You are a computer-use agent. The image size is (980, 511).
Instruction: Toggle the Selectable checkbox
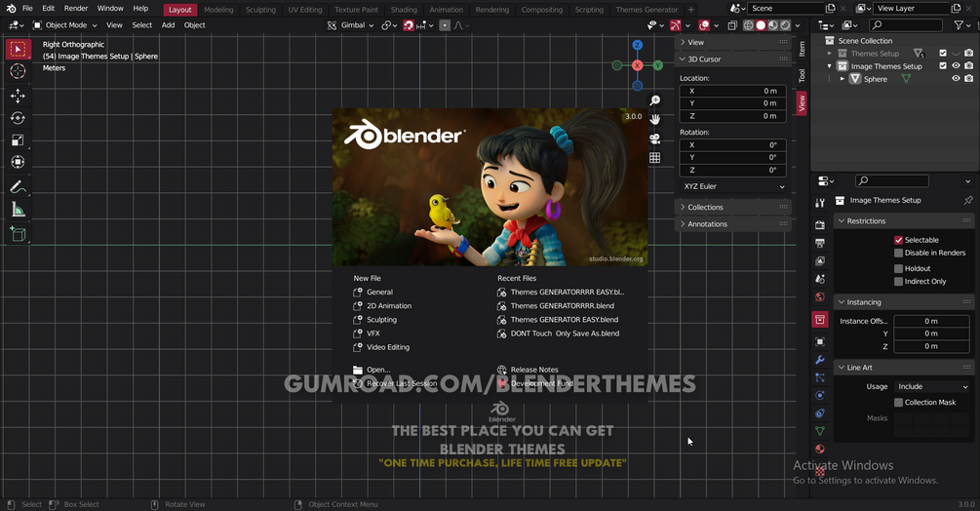[x=898, y=240]
